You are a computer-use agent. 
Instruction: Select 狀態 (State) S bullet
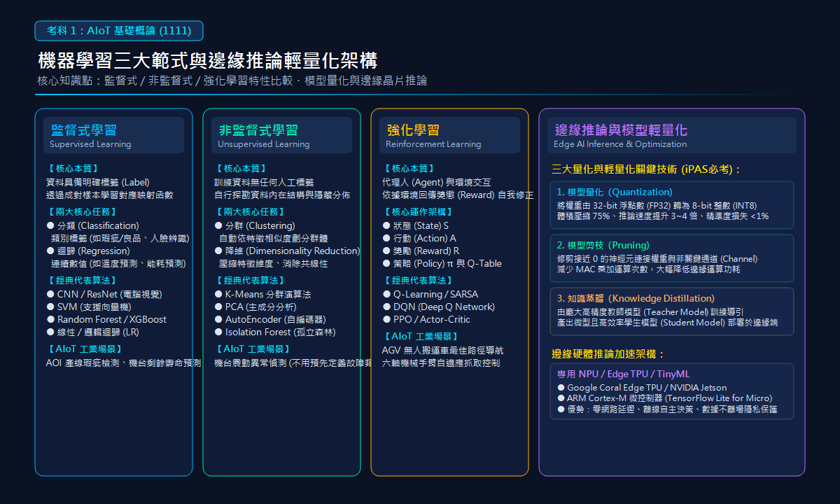[415, 225]
